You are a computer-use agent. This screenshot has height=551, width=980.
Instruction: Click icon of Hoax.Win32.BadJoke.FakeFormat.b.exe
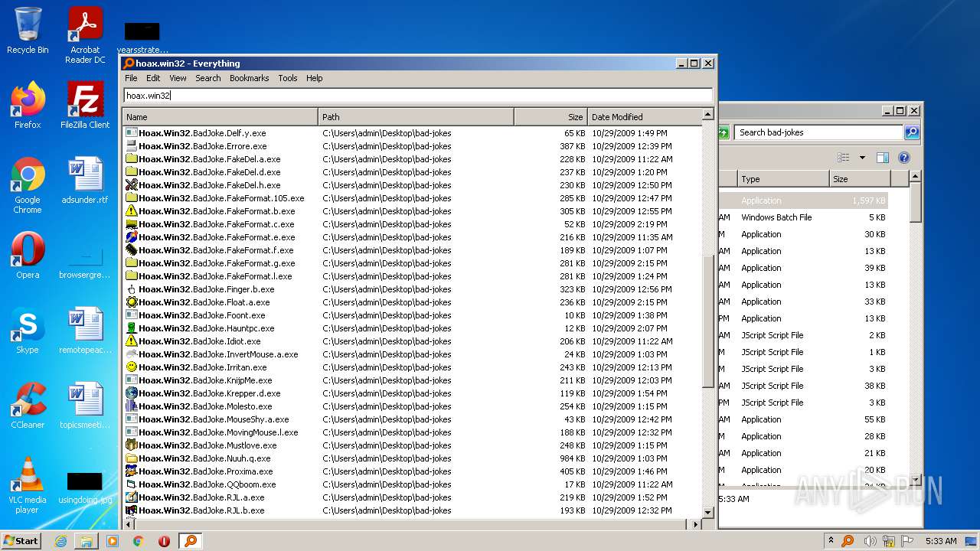[x=132, y=210]
